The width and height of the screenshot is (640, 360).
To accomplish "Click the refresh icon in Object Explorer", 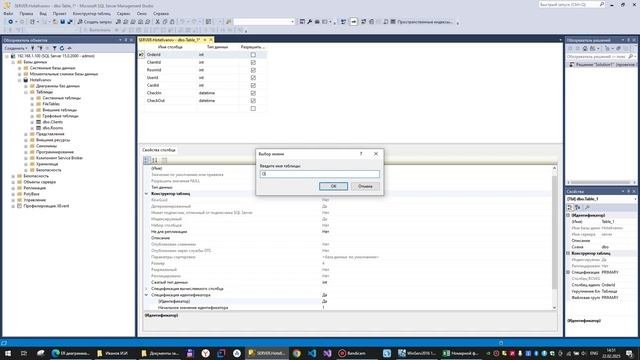I will tap(62, 48).
